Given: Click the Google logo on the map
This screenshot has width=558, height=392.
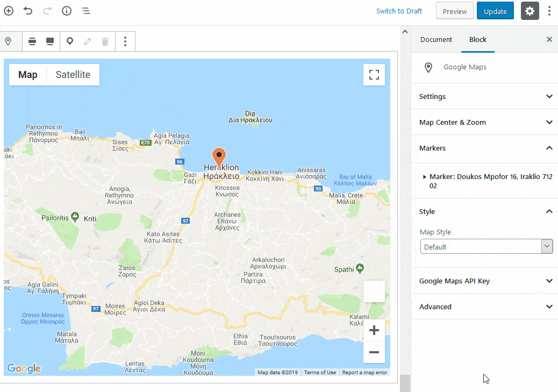Looking at the screenshot, I should tap(24, 368).
